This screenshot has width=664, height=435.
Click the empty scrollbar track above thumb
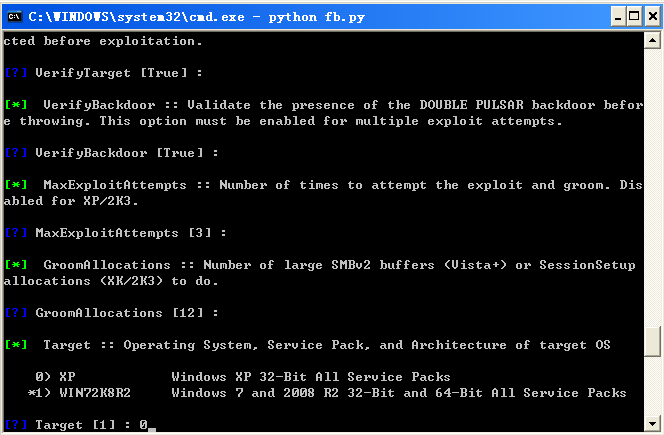652,186
